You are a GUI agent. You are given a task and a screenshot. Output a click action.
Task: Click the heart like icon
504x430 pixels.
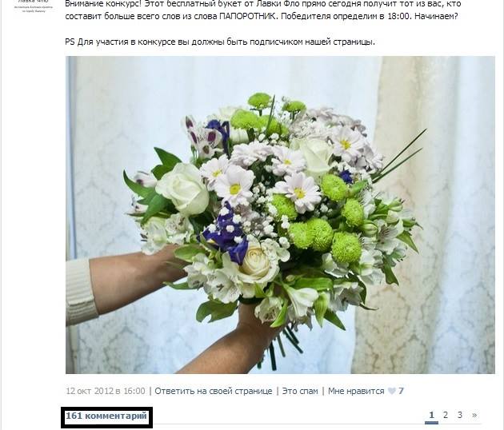(x=391, y=391)
